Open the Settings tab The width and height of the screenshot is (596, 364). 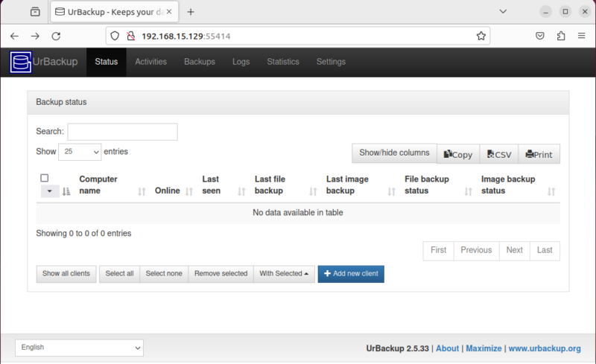(331, 62)
